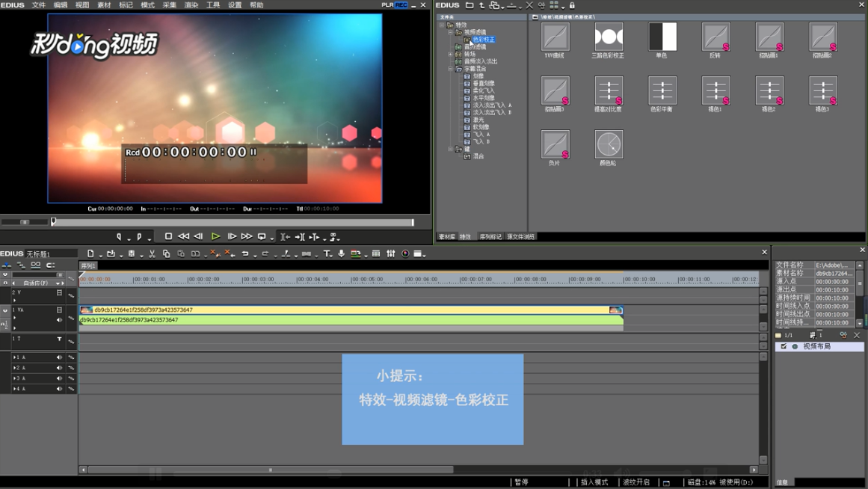Open the 编辑 menu
Viewport: 868px width, 489px height.
coord(61,5)
